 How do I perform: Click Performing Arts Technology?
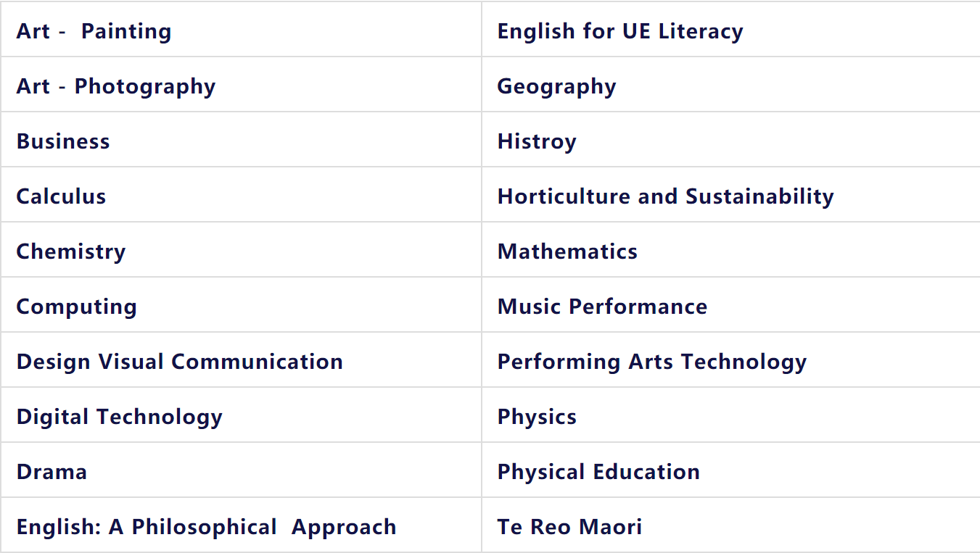[651, 362]
